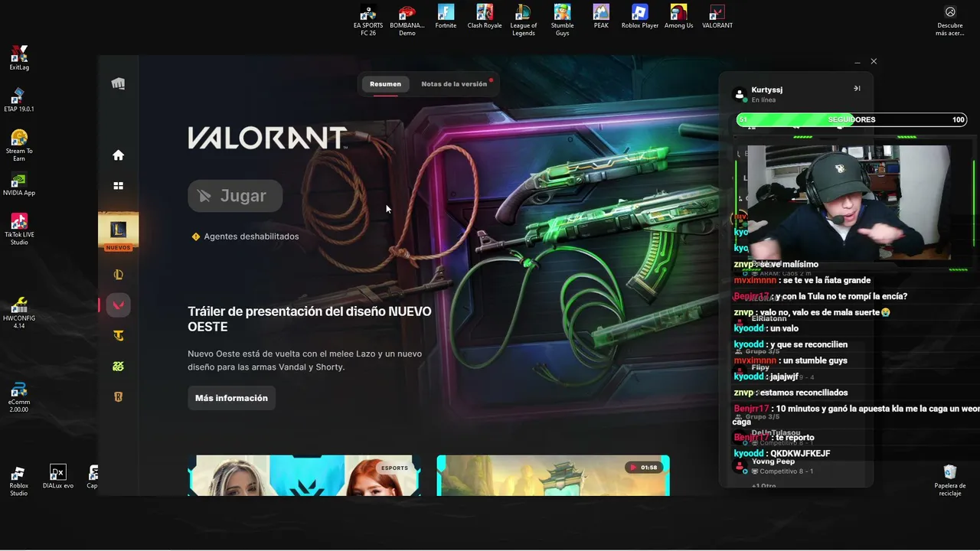This screenshot has width=980, height=551.
Task: Go to the Riot Client home icon
Action: click(x=118, y=155)
